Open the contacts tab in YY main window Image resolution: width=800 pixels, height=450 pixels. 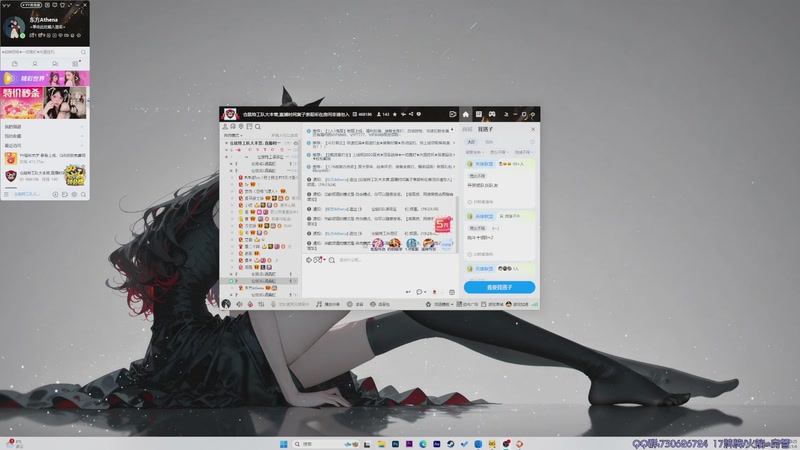coord(35,64)
